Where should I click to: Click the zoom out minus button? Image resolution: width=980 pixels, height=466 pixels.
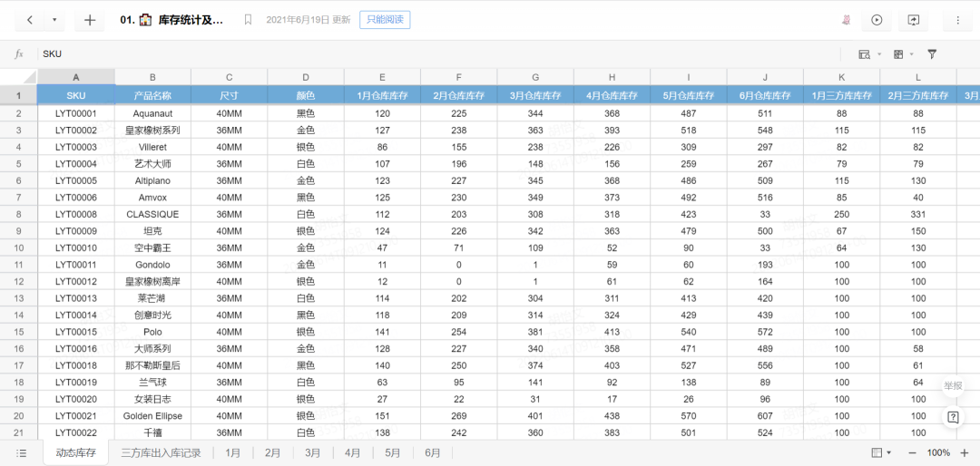(x=912, y=453)
